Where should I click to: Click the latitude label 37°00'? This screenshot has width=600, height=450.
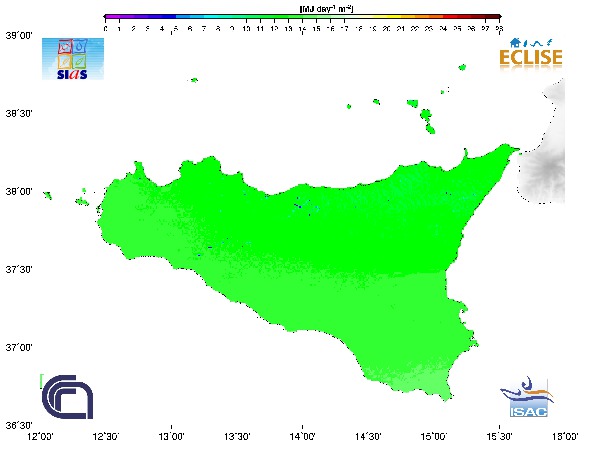tap(19, 347)
